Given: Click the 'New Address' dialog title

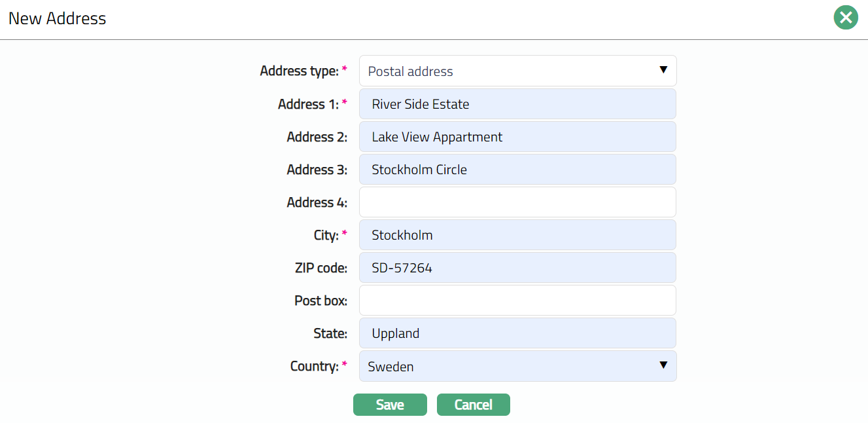Looking at the screenshot, I should (57, 18).
